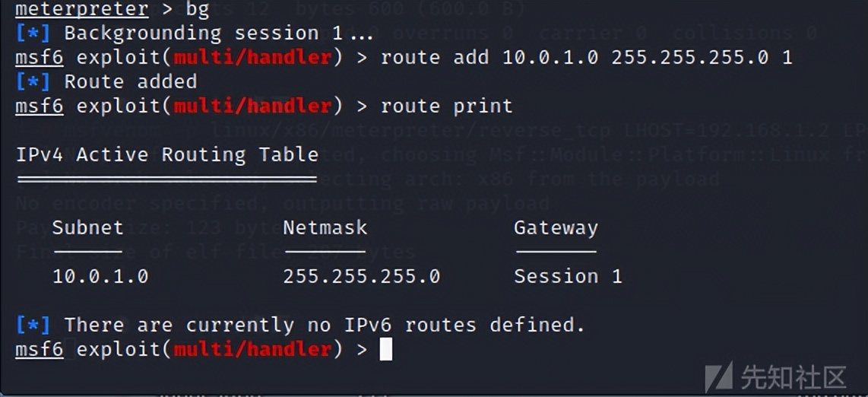Select the 255.255.255.0 netmask table value
Screen dimensions: 868x397
pyautogui.click(x=362, y=276)
